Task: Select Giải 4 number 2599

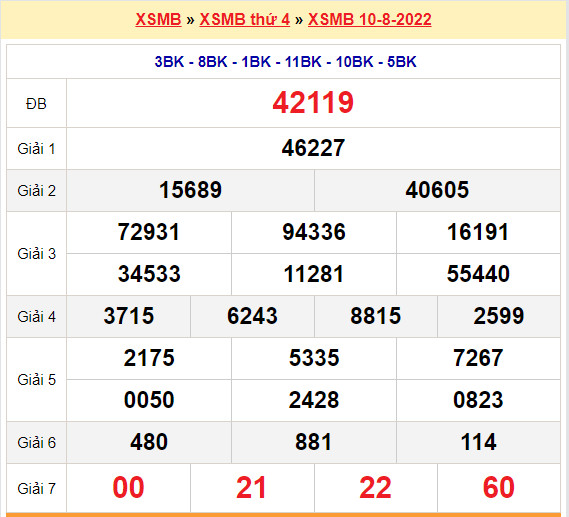Action: 499,316
